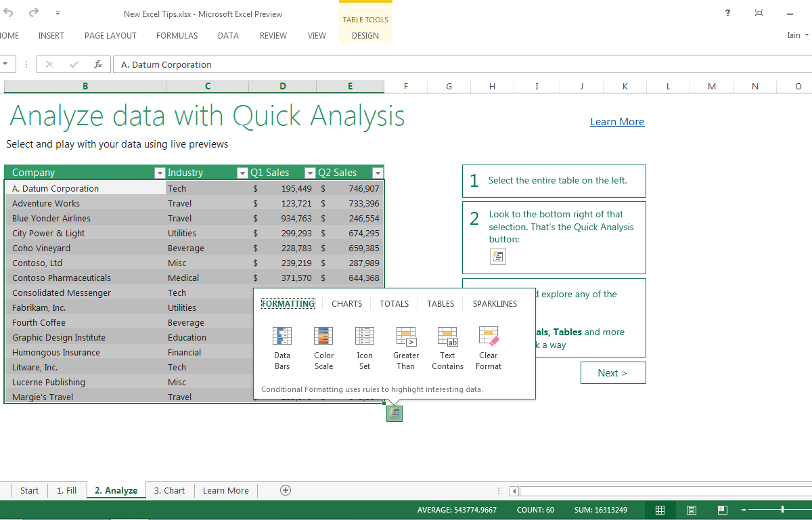Apply Color Scale formatting
The width and height of the screenshot is (812, 520).
pyautogui.click(x=323, y=348)
